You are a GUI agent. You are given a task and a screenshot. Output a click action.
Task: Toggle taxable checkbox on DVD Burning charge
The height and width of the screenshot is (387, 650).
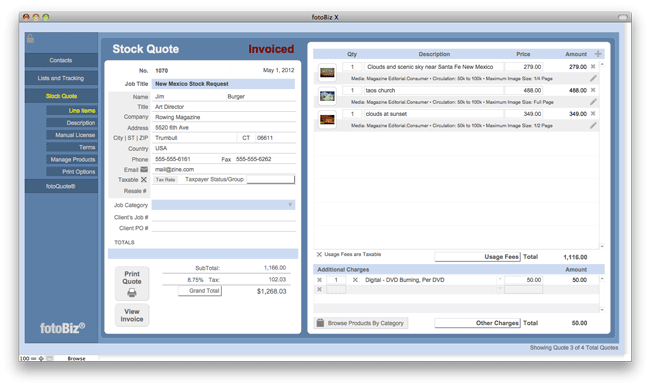pyautogui.click(x=355, y=280)
